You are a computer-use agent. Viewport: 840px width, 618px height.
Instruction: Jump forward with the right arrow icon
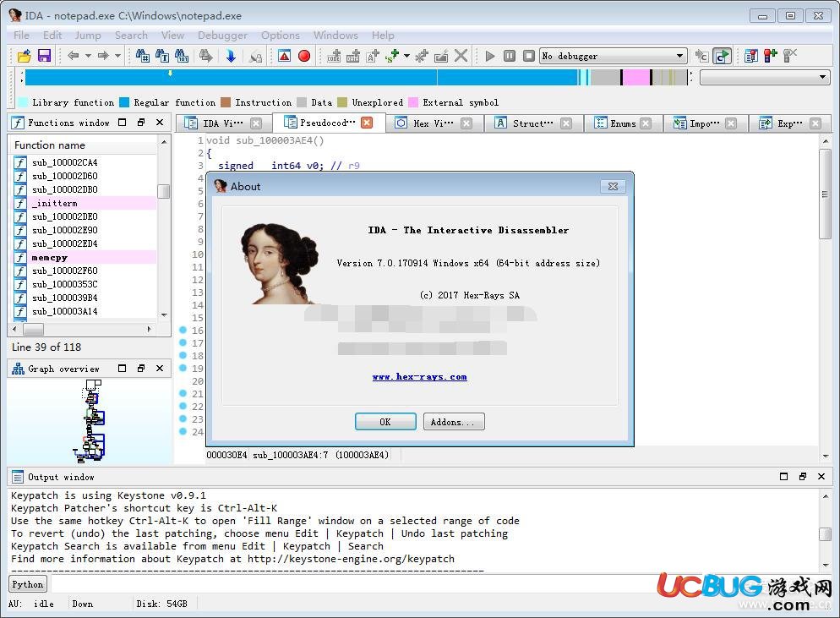point(103,55)
